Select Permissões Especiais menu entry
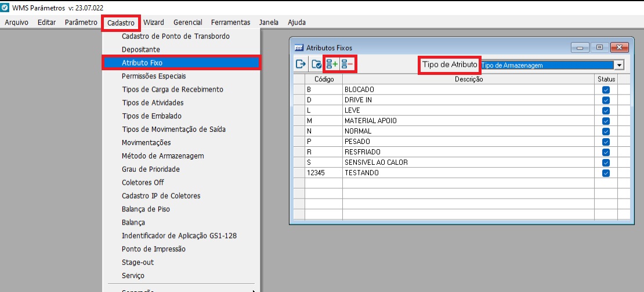Image resolution: width=644 pixels, height=292 pixels. (x=180, y=76)
